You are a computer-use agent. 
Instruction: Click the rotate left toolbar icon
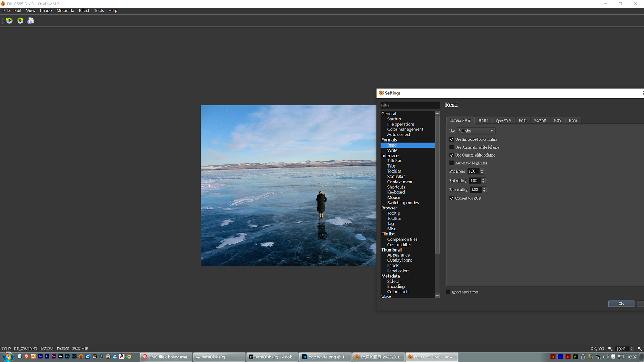click(9, 21)
